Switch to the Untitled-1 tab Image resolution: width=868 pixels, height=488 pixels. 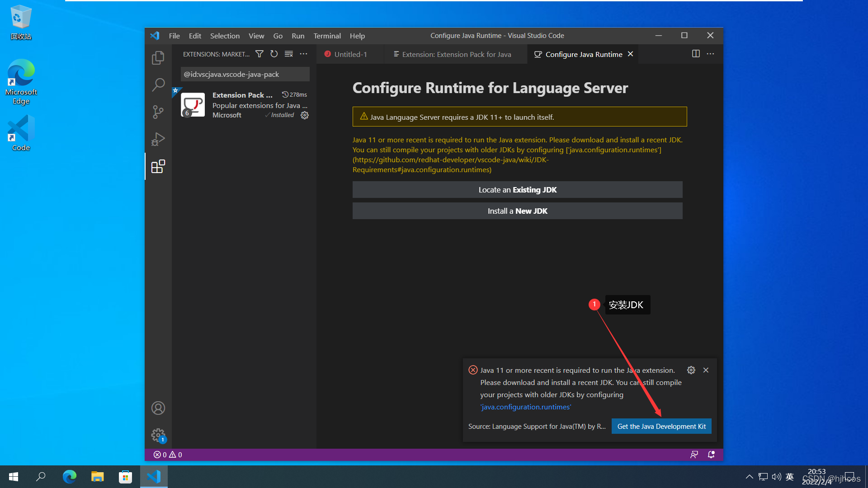[350, 54]
